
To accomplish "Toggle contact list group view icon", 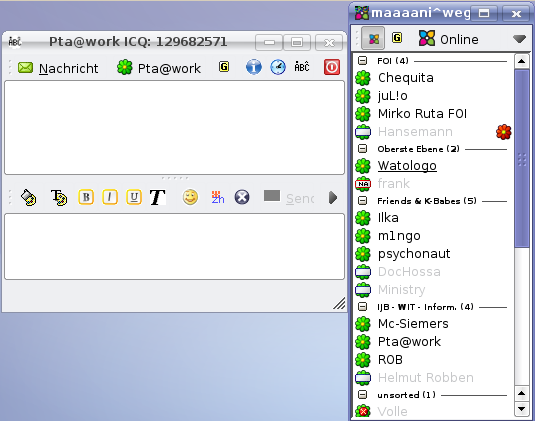I will (373, 39).
